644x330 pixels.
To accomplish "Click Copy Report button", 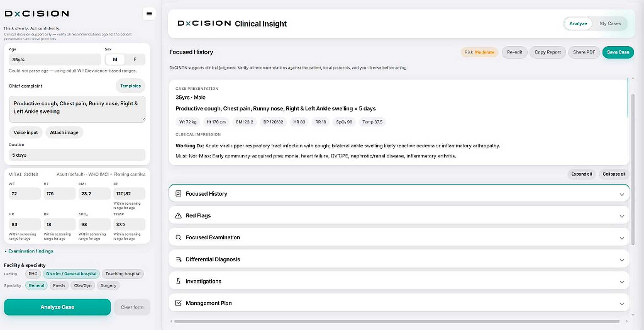I will [547, 52].
